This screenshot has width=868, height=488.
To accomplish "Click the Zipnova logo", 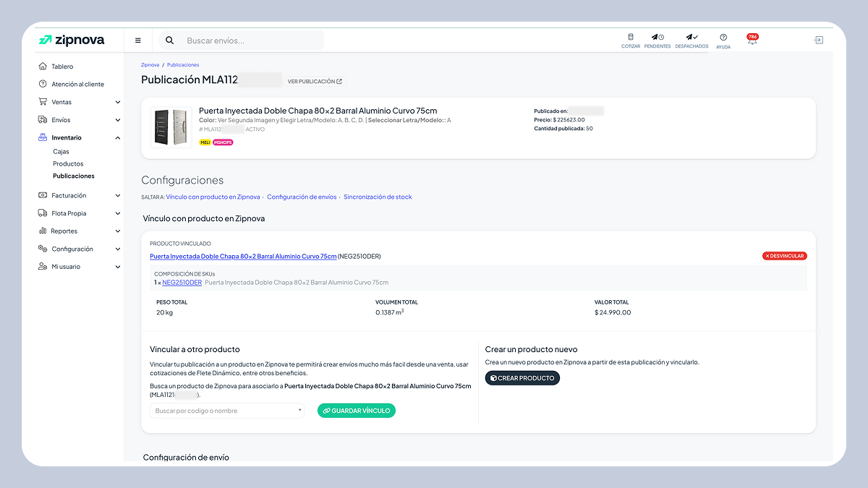I will [72, 40].
